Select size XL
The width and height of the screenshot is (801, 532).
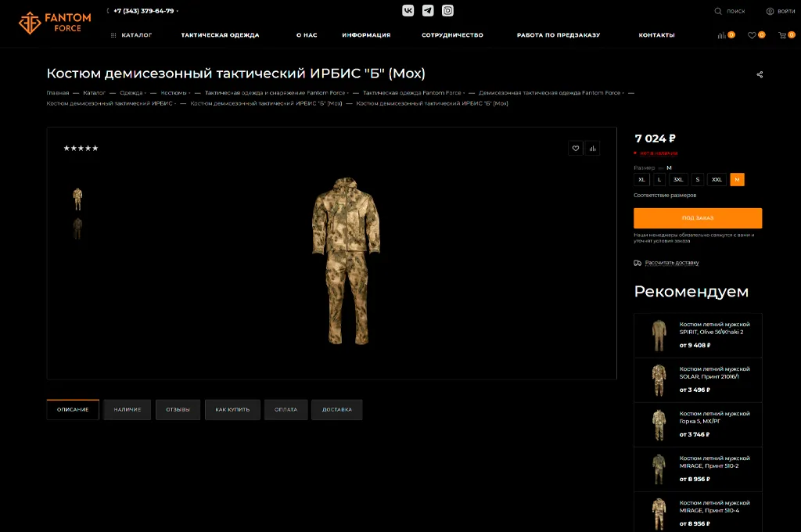[641, 180]
